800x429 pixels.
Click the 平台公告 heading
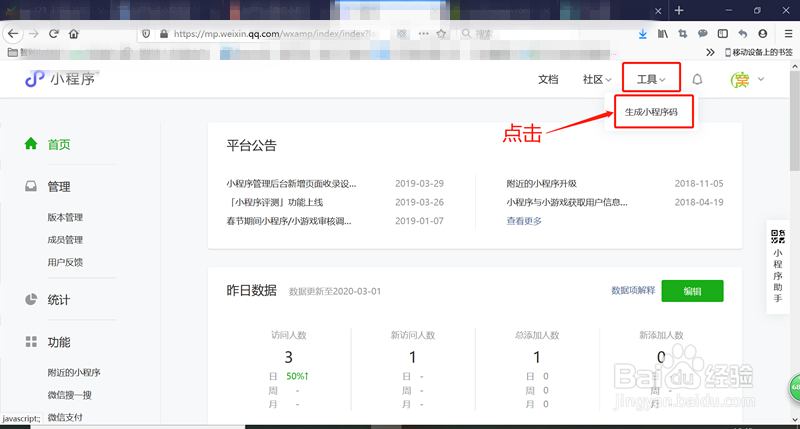coord(252,145)
